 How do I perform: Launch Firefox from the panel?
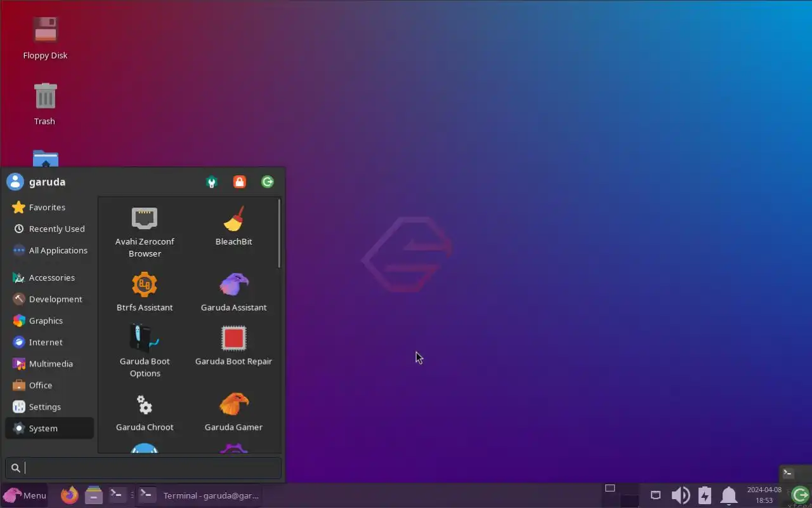pos(70,495)
